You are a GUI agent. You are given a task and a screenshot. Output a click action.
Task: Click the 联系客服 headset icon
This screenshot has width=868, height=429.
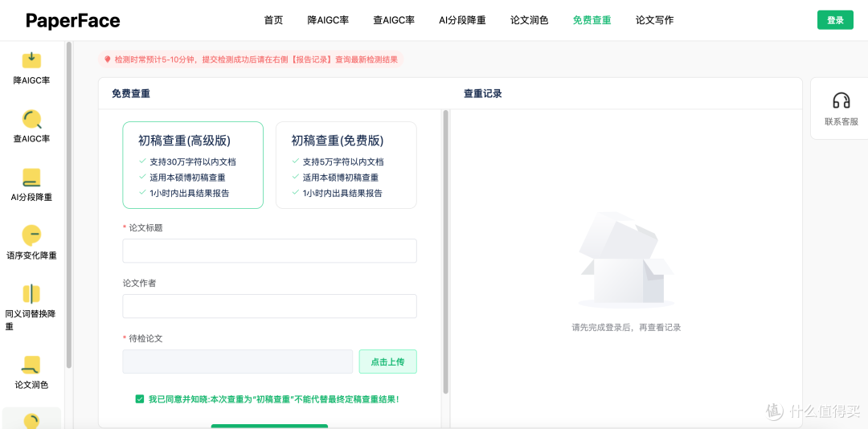click(841, 100)
